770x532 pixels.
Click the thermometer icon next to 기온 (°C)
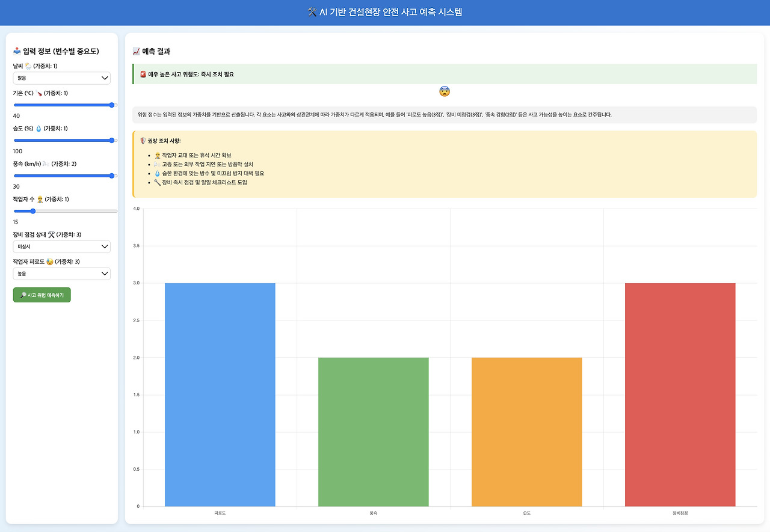38,93
